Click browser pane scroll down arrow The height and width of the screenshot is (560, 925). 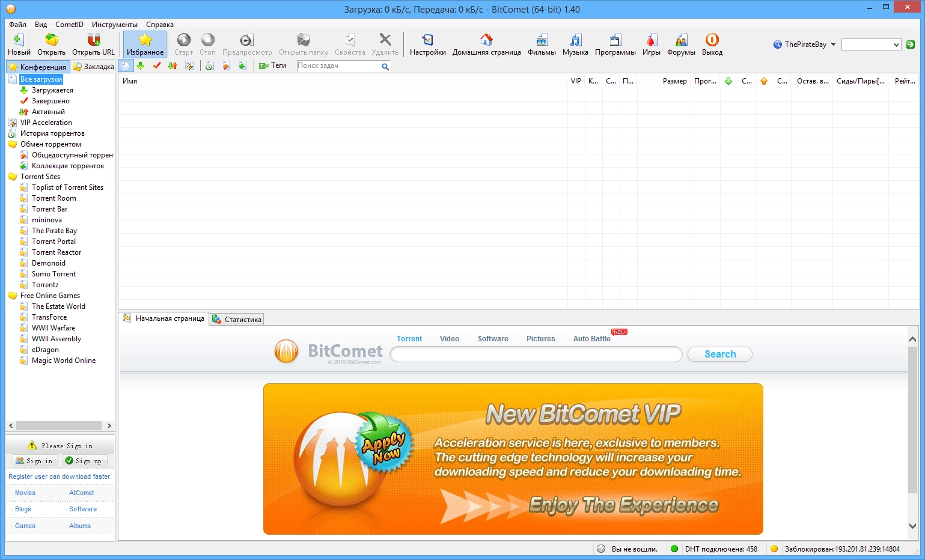point(912,526)
